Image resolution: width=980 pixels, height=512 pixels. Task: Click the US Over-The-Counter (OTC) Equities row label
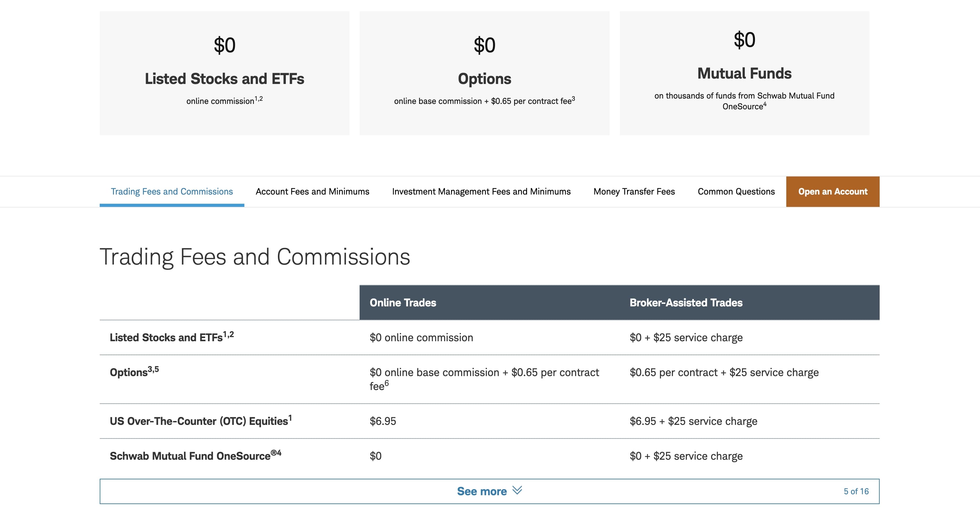tap(200, 421)
